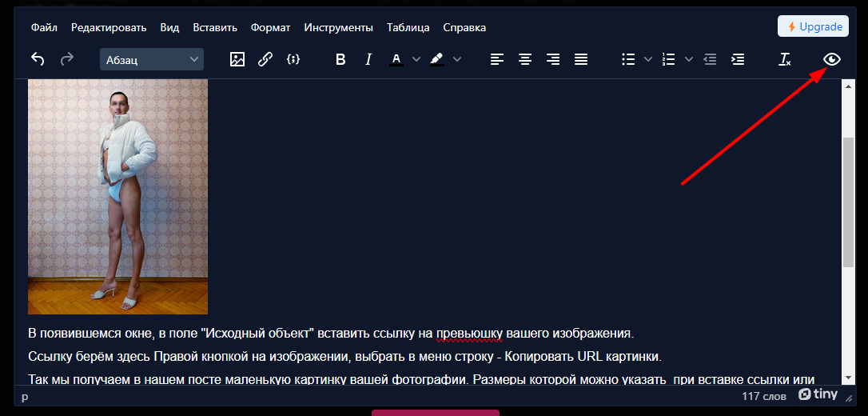Click the scrollbar up arrow

(847, 86)
